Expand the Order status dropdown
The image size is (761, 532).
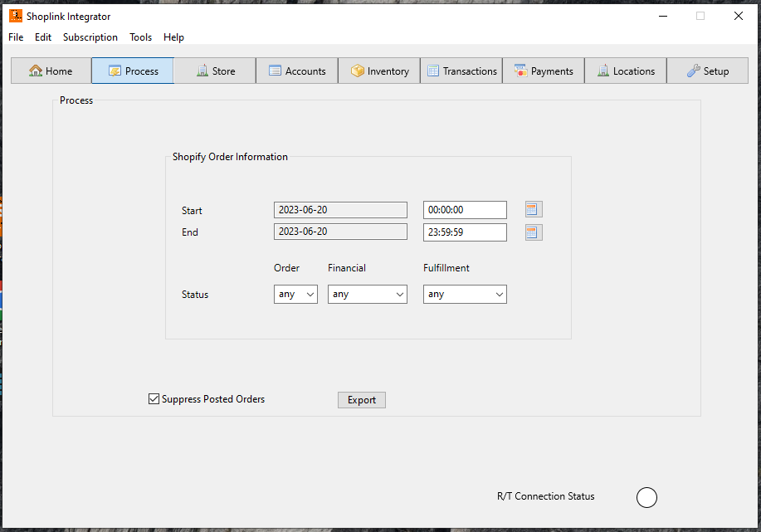[x=295, y=294]
